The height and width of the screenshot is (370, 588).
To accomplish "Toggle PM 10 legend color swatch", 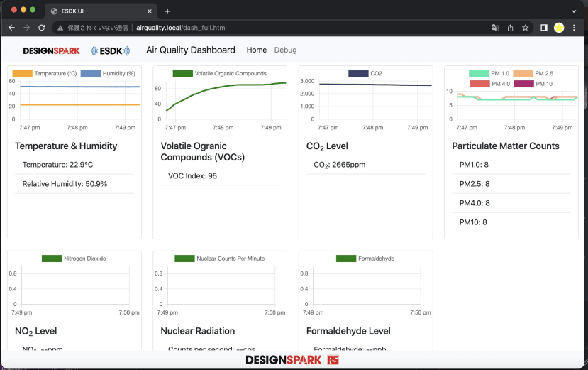I will 523,84.
